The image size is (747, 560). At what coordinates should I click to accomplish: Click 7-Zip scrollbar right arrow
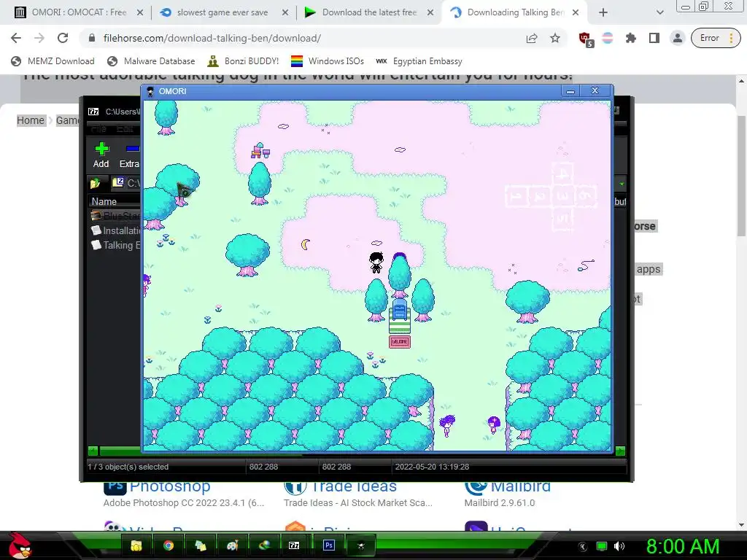click(620, 451)
